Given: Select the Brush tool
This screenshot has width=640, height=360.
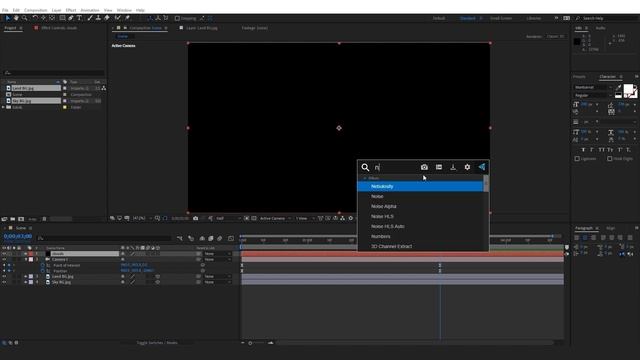Looking at the screenshot, I should 90,18.
